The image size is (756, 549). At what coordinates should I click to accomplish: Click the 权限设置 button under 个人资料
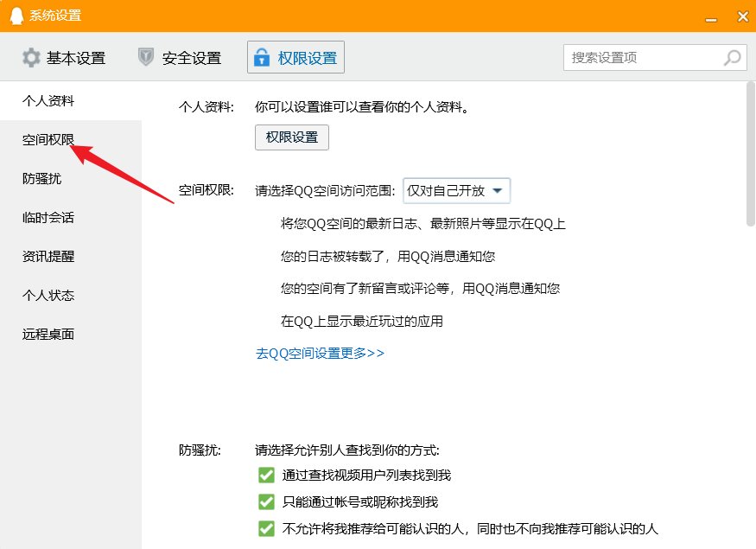[x=292, y=137]
